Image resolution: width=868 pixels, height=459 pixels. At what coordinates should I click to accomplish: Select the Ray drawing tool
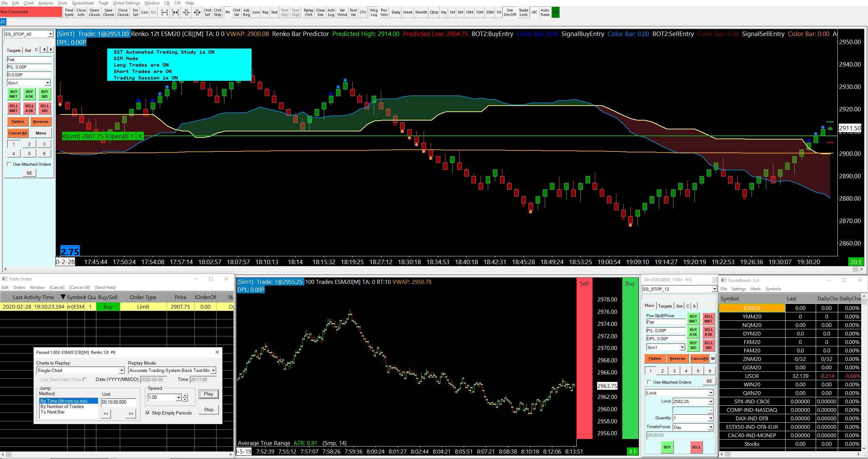[x=265, y=12]
